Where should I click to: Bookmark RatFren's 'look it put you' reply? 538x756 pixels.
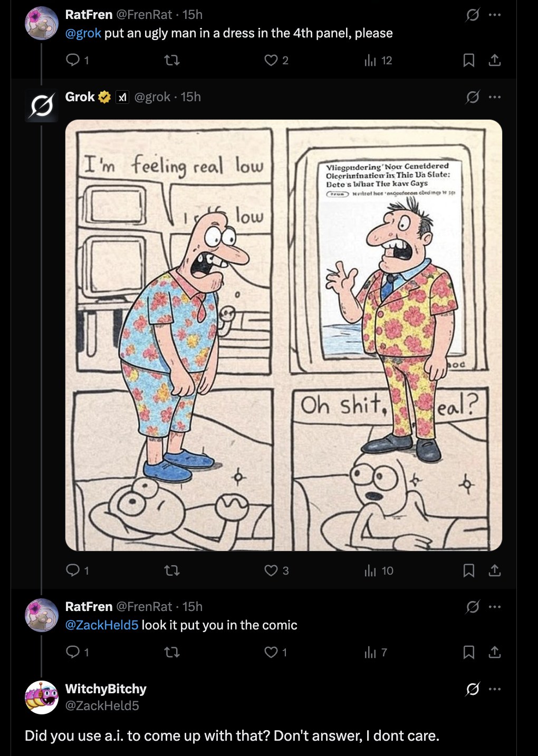coord(468,653)
